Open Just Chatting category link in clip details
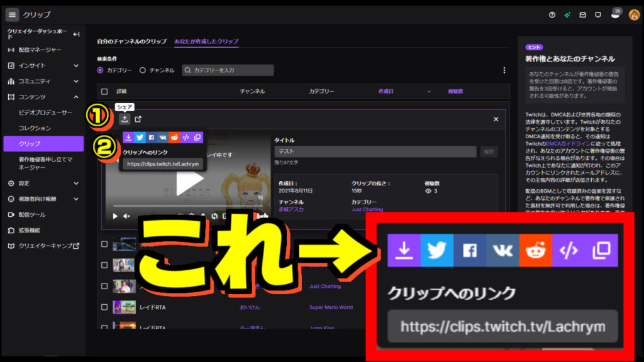The image size is (644, 362). click(x=367, y=209)
